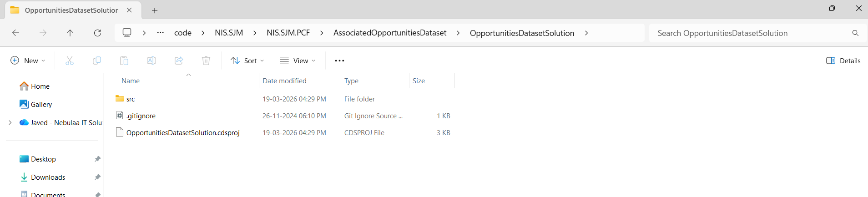This screenshot has height=197, width=868.
Task: Select the OpportunitiesDatasetSolution.cdsproj file
Action: 182,133
